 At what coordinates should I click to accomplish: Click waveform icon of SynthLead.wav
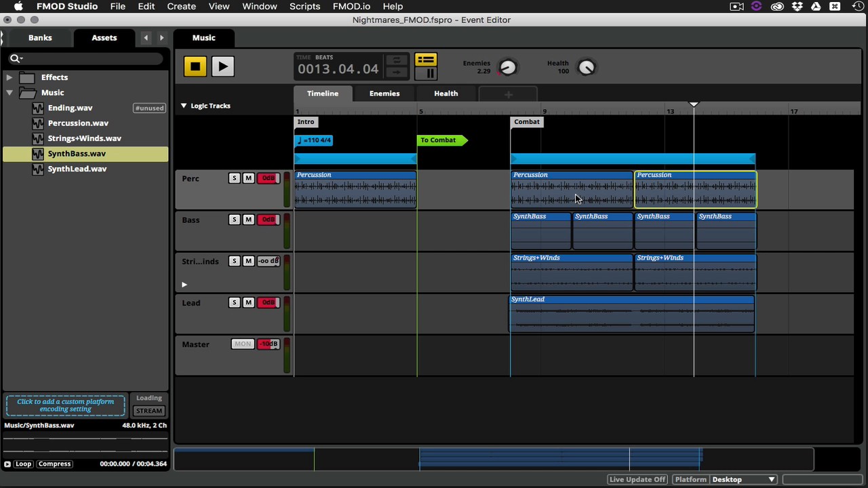click(38, 169)
